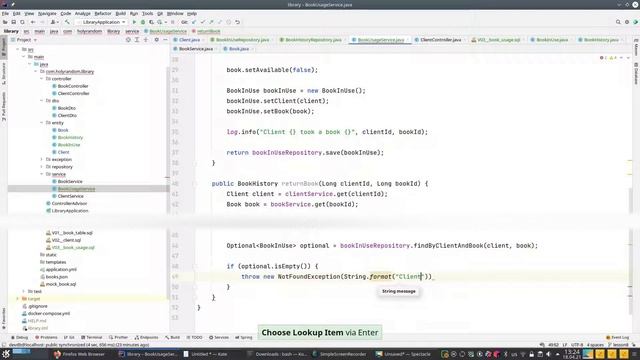Collapse the dto package folder

42,101
